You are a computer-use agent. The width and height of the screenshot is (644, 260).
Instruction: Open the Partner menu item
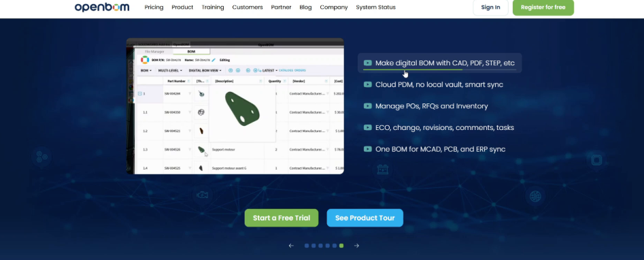point(281,7)
